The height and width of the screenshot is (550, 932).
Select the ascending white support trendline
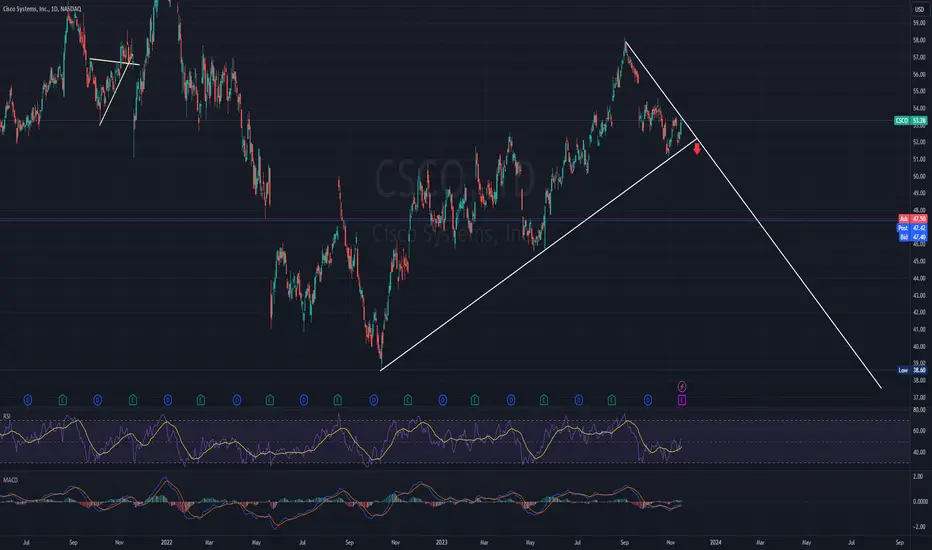click(x=539, y=254)
